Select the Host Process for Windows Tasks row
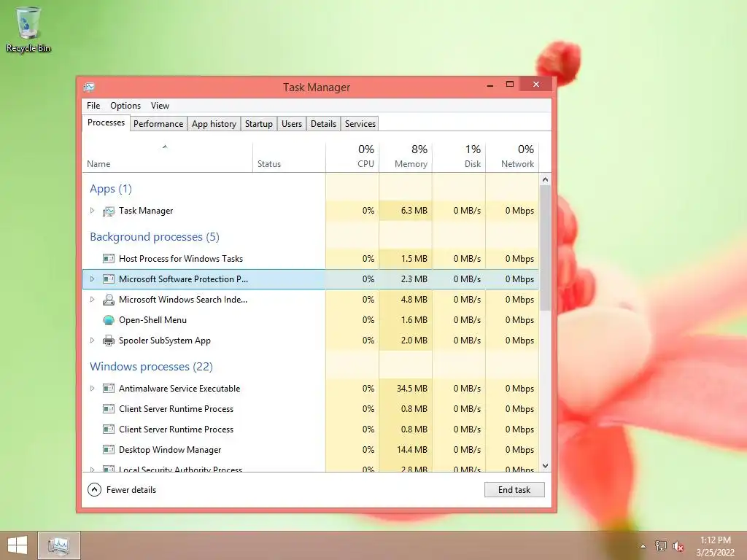 coord(311,259)
